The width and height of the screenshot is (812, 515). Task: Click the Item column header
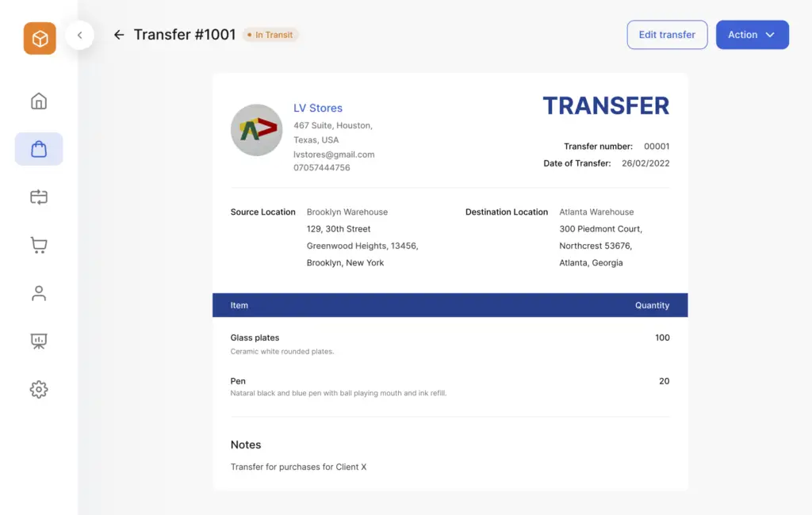pyautogui.click(x=239, y=305)
